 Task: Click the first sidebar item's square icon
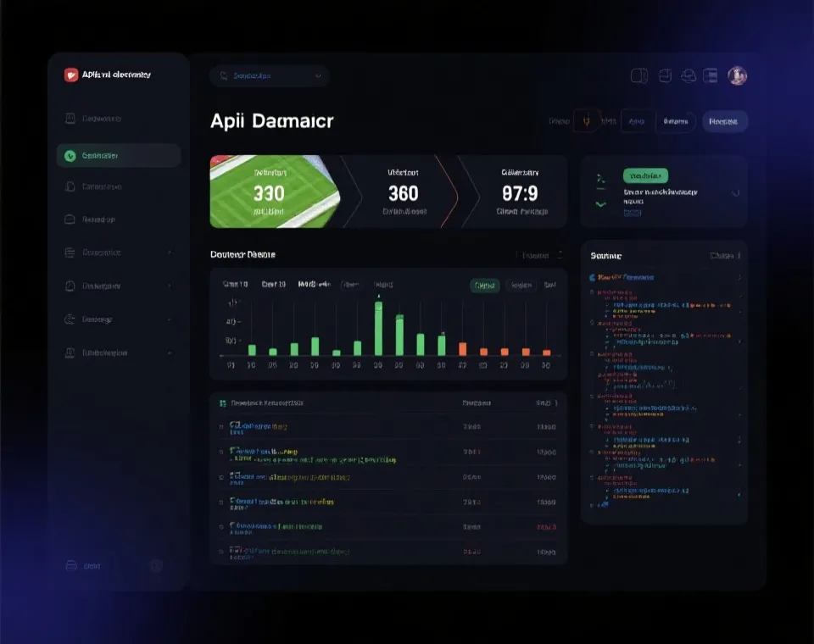pos(70,119)
